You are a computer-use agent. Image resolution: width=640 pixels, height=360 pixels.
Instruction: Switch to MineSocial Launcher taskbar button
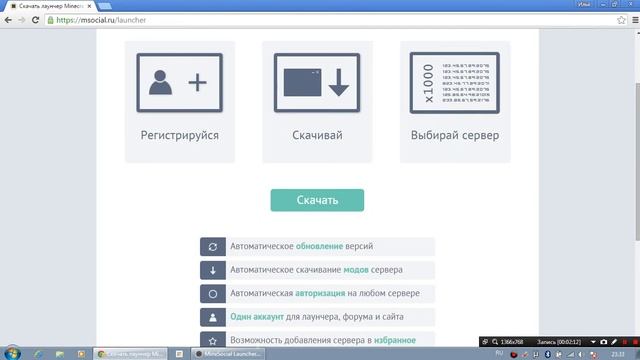pyautogui.click(x=228, y=354)
